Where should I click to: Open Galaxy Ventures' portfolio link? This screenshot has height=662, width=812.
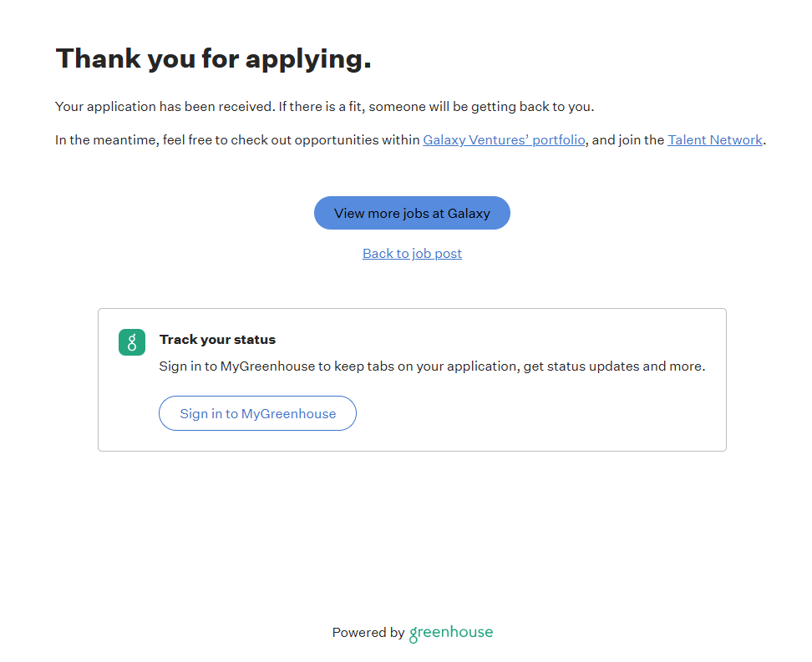click(x=504, y=140)
